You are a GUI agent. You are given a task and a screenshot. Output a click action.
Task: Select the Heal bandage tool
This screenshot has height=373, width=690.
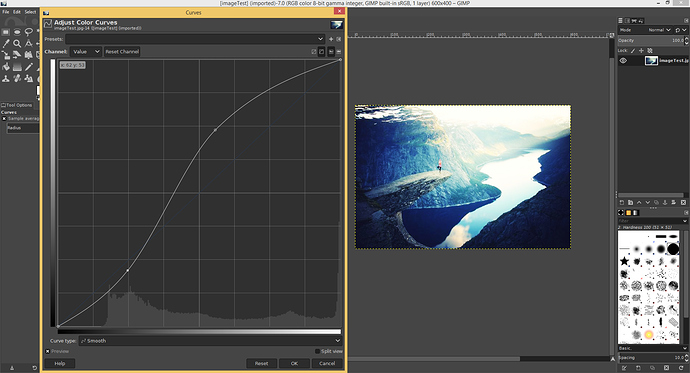point(17,78)
